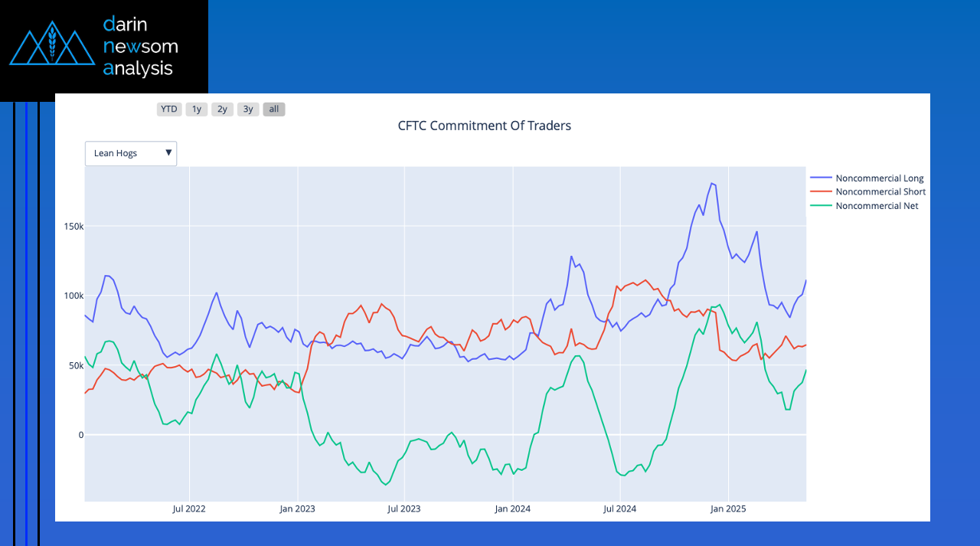Click the darin newsom analysis brand text
Image resolution: width=980 pixels, height=546 pixels.
[140, 47]
